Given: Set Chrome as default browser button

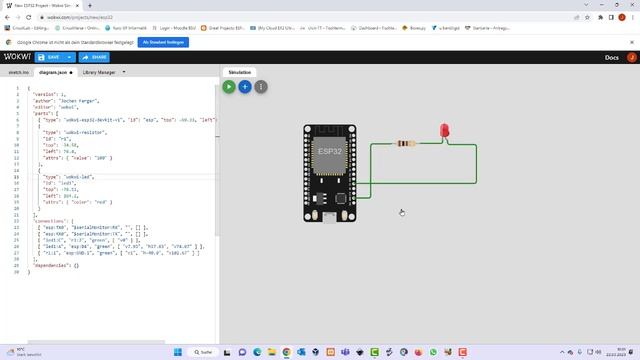Looking at the screenshot, I should pyautogui.click(x=163, y=42).
